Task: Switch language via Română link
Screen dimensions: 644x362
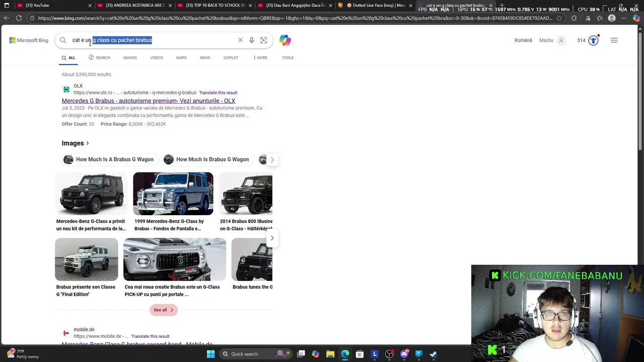Action: click(x=523, y=40)
